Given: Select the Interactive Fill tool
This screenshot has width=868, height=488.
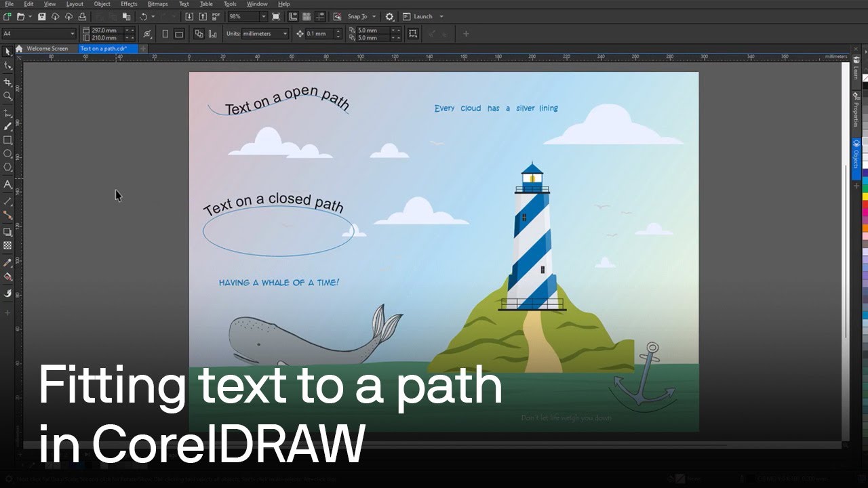Looking at the screenshot, I should coord(7,277).
